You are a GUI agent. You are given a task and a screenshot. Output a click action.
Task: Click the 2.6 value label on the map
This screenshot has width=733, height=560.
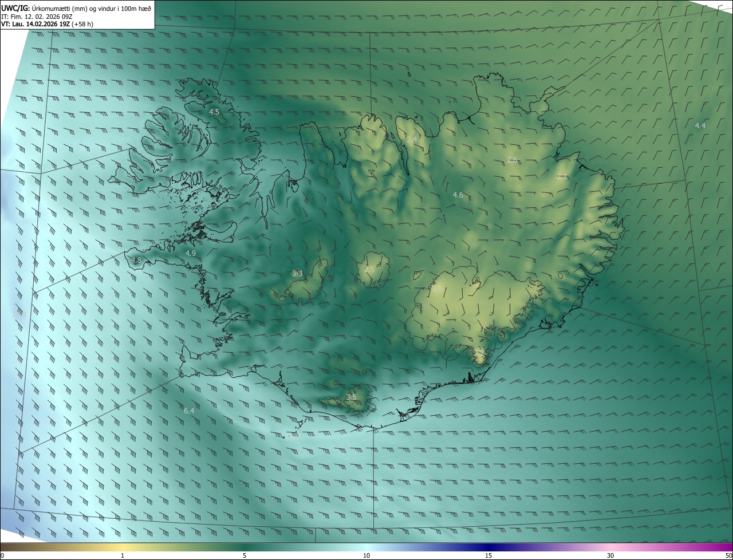(x=513, y=160)
